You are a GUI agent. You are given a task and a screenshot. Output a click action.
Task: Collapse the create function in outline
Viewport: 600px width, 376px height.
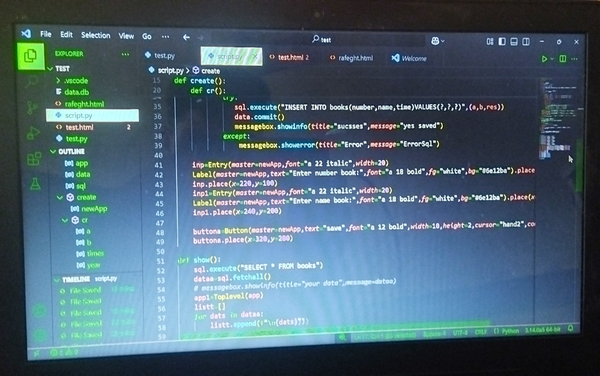(x=60, y=197)
